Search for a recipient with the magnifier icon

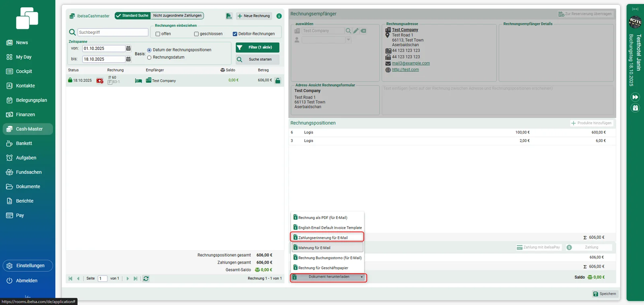pos(349,31)
